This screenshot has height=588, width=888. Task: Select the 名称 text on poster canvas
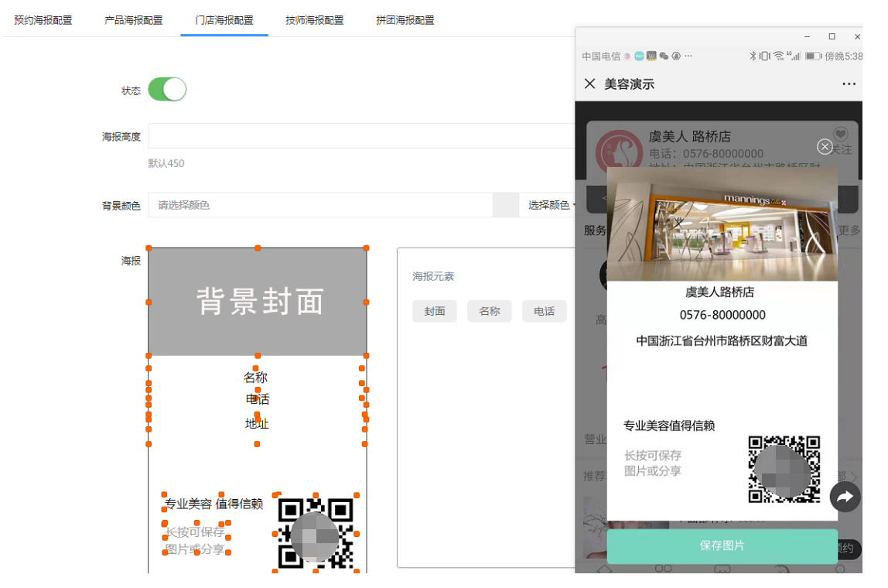255,378
